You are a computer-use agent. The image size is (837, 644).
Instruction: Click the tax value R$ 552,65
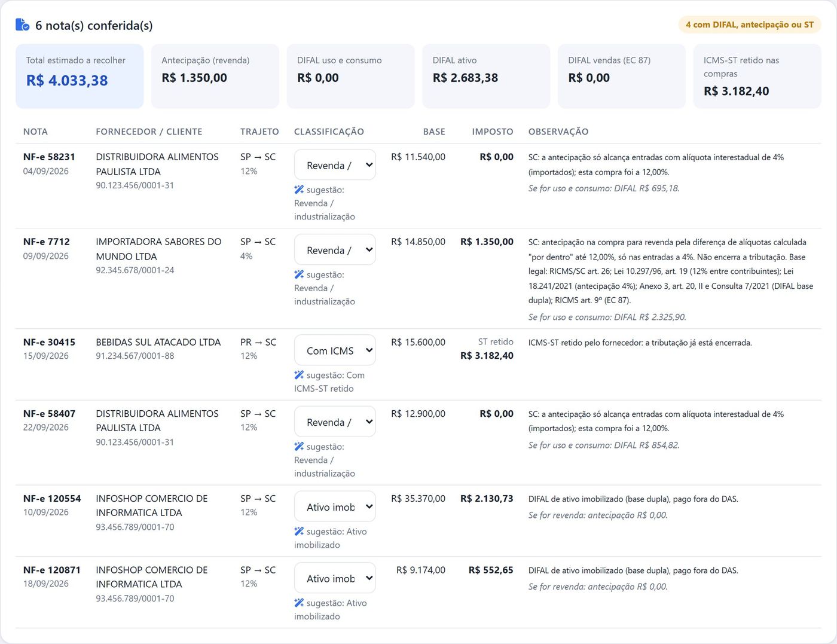[x=491, y=570]
